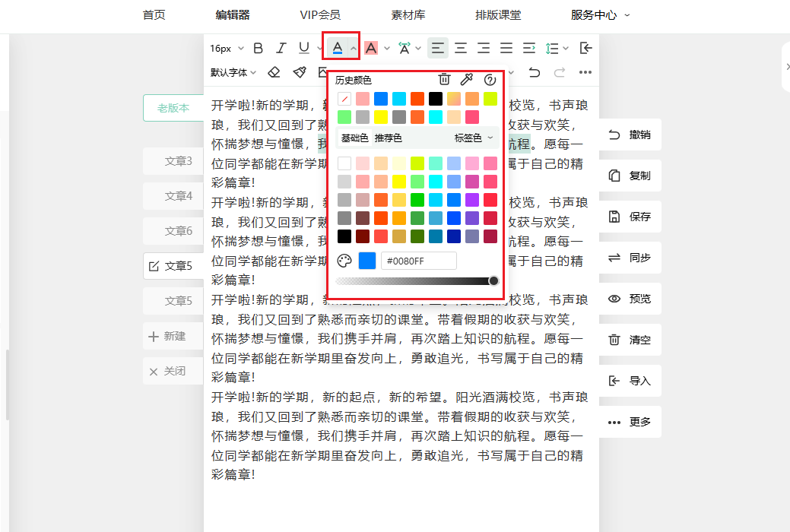
Task: Click the eraser clear-format icon
Action: (274, 72)
